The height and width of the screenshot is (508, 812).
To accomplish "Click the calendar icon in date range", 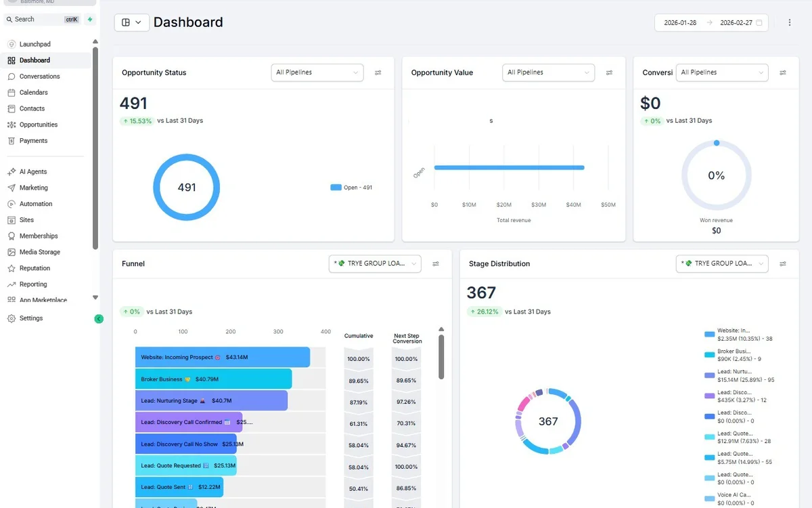I will pyautogui.click(x=759, y=22).
